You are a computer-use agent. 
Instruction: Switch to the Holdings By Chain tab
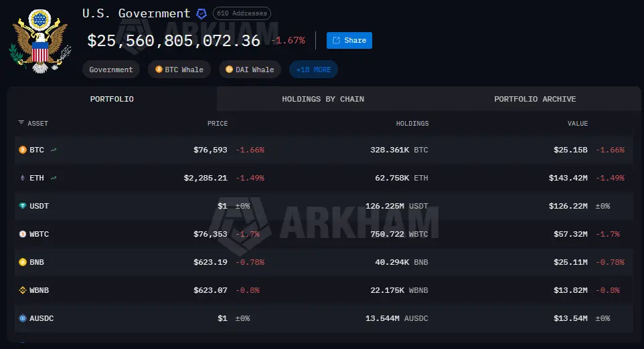coord(323,99)
